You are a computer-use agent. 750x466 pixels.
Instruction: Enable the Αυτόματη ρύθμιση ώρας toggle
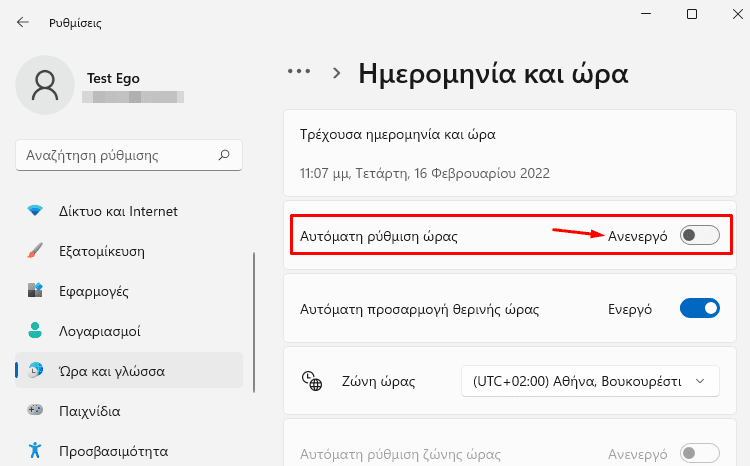tap(699, 235)
